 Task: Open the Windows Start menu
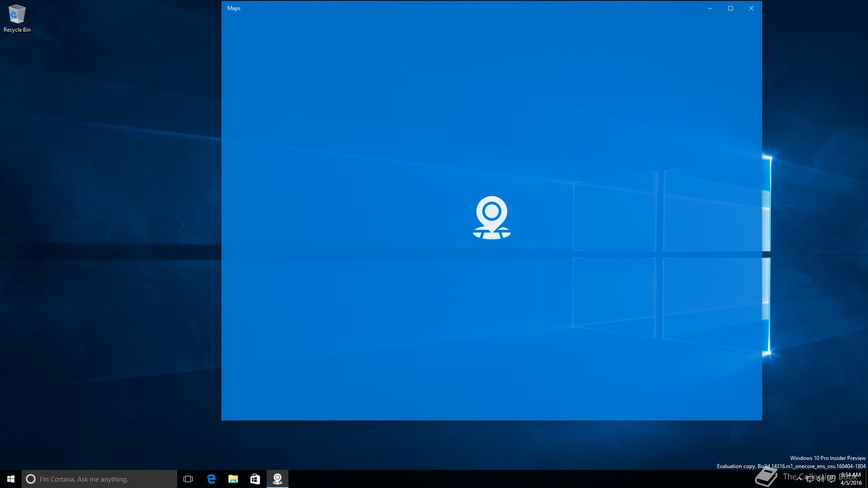pyautogui.click(x=11, y=479)
